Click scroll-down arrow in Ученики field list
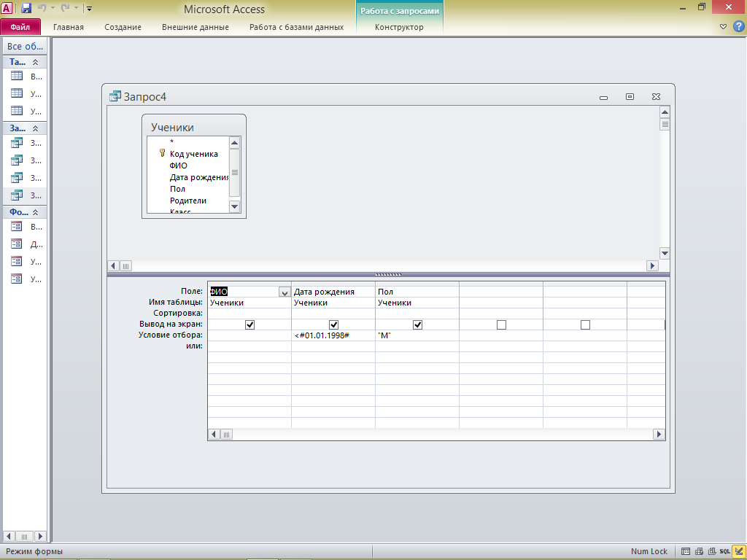 pos(234,206)
